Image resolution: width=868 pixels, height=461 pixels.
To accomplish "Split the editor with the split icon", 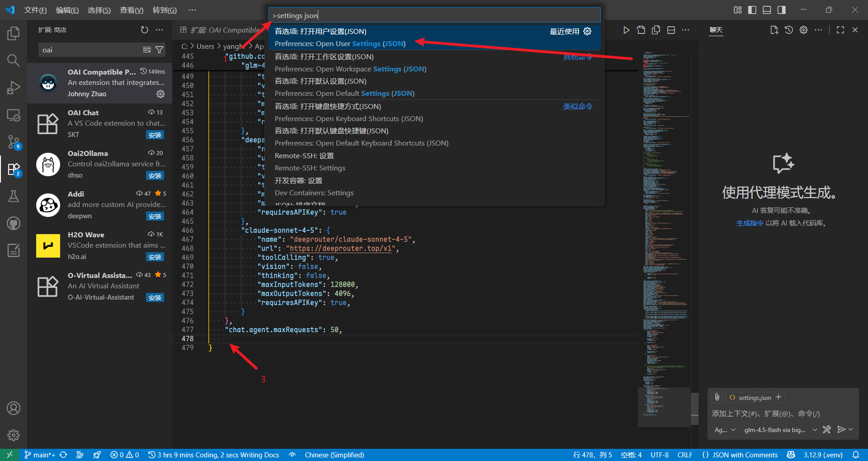I will point(671,30).
